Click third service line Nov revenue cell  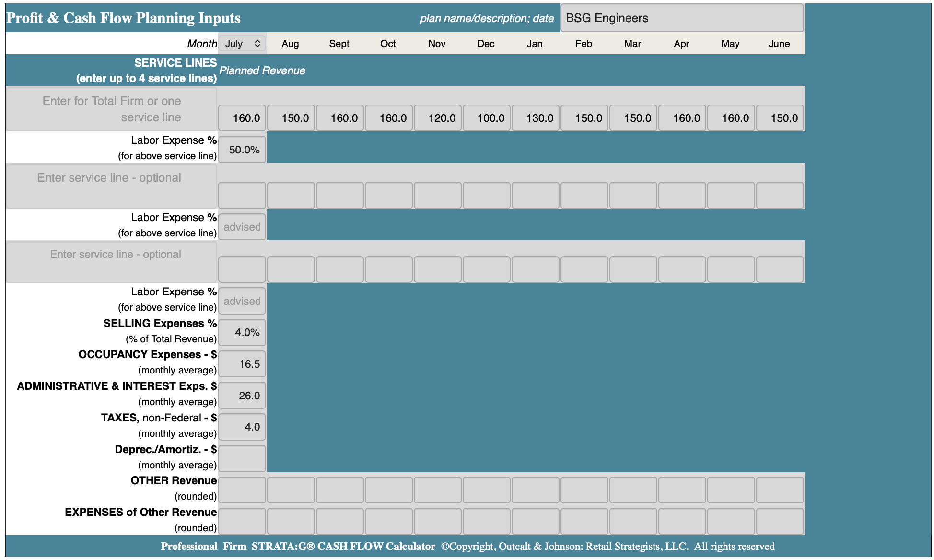click(438, 269)
